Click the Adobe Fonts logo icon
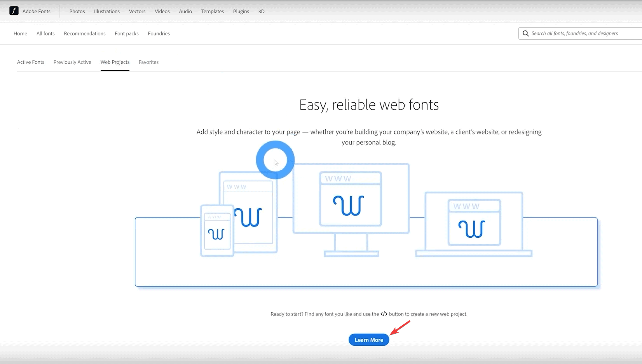 [x=14, y=11]
